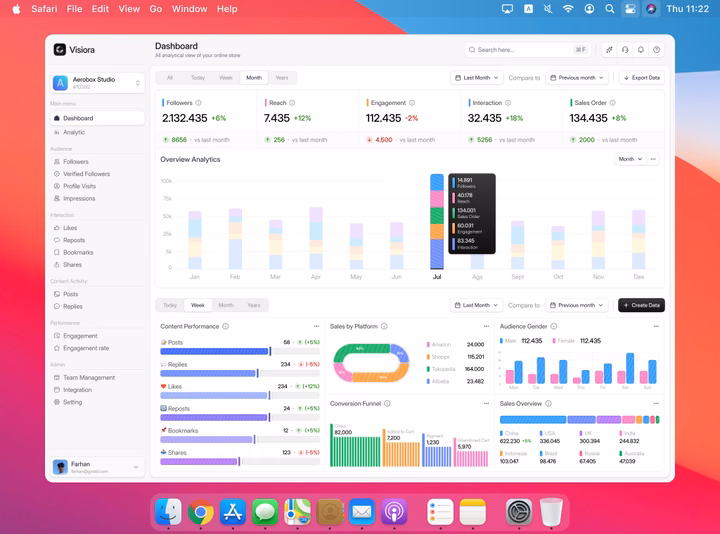
Task: Select Today tab in lower filter
Action: tap(170, 305)
